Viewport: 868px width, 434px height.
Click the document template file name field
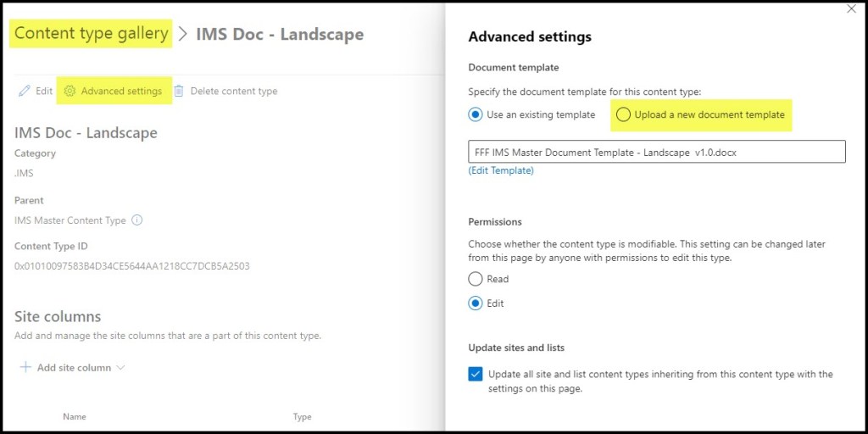(656, 152)
